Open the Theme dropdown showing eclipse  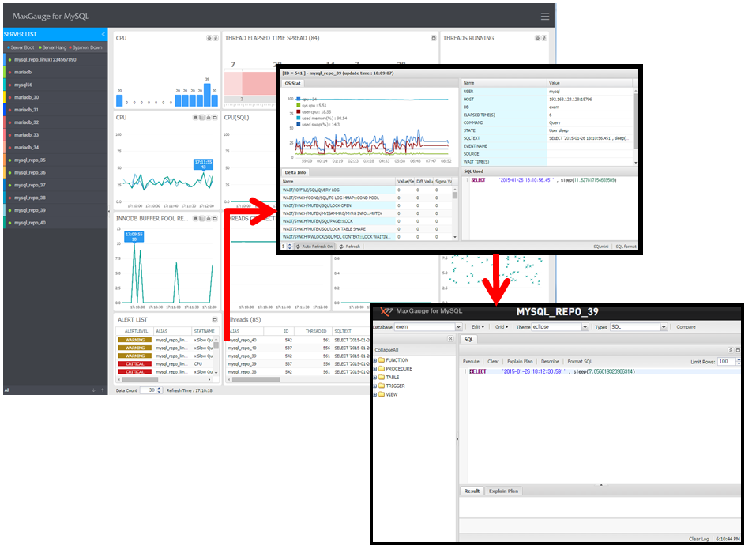(x=585, y=327)
